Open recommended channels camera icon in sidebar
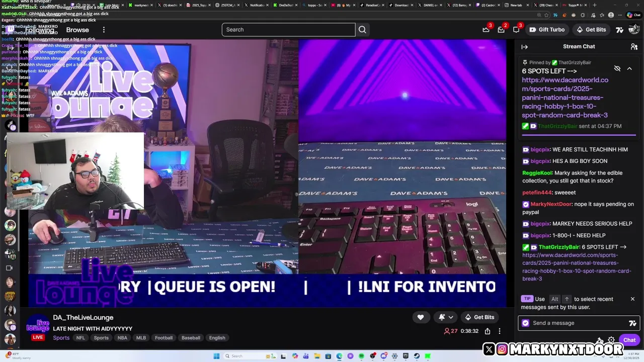 9,268
